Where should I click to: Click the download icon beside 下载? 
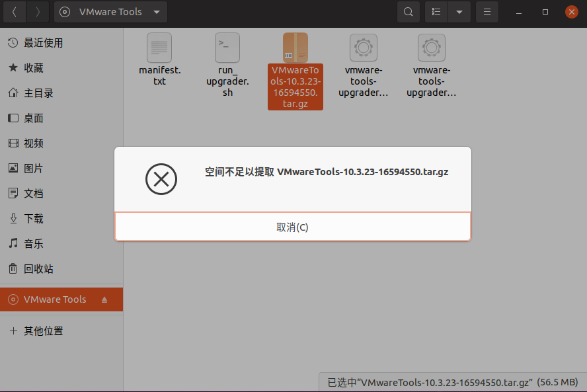tap(13, 219)
